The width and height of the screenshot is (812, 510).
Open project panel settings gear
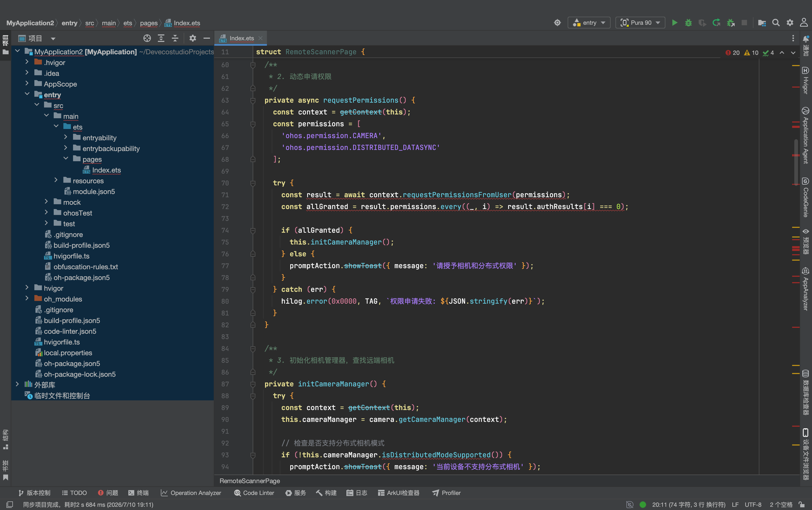tap(193, 38)
